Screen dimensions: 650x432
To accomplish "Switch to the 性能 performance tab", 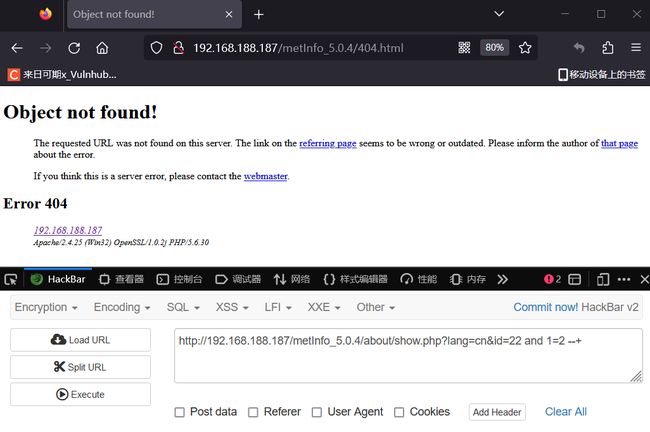I will (418, 279).
